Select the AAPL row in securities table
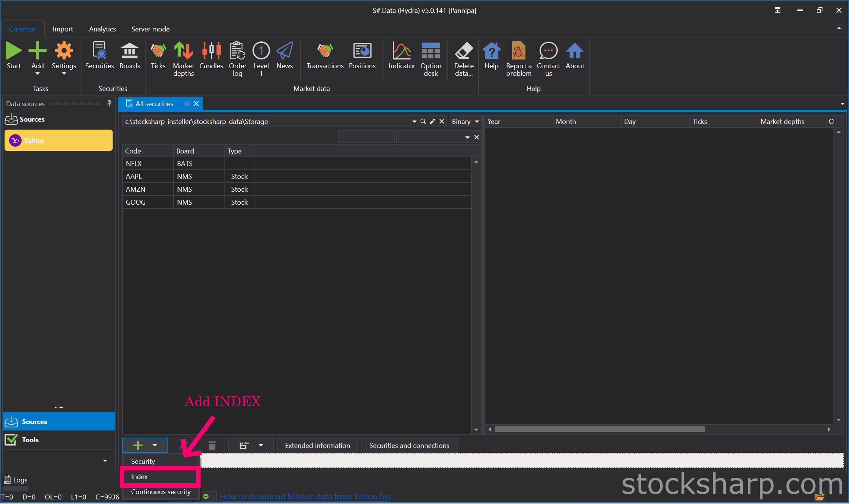Viewport: 849px width, 504px height. point(297,177)
